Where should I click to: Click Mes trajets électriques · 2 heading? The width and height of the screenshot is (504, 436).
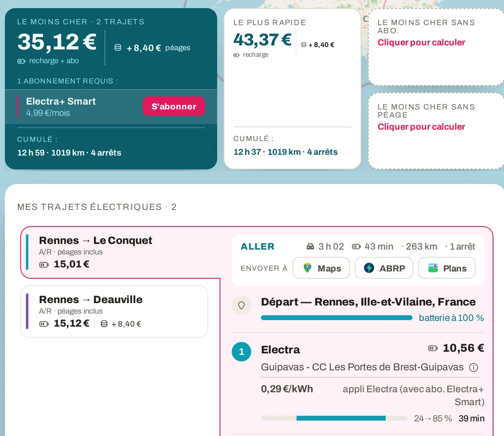[97, 207]
